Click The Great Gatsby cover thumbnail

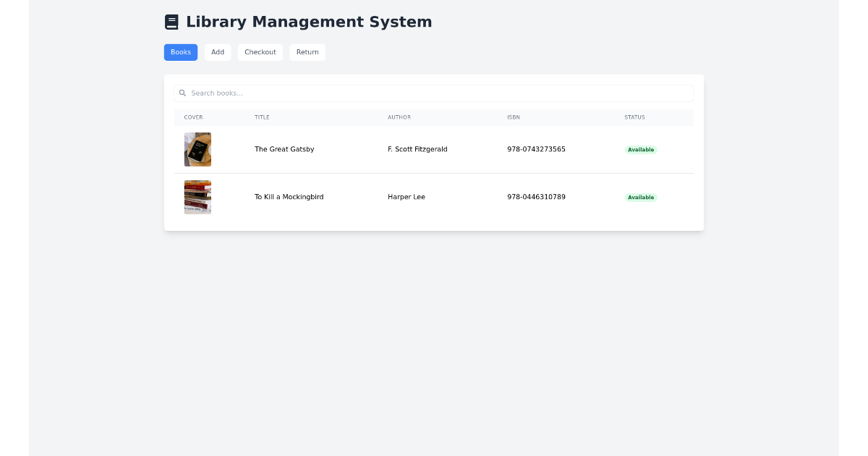pyautogui.click(x=197, y=149)
